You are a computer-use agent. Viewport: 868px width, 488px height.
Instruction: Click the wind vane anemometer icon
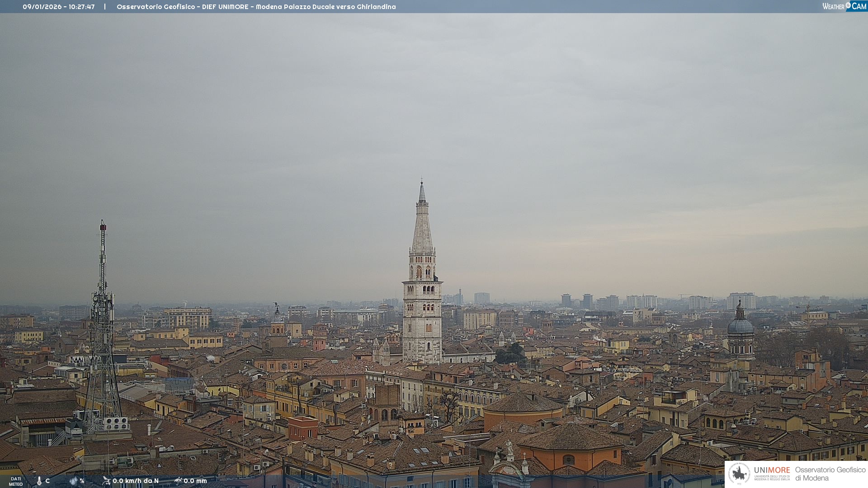tap(106, 481)
